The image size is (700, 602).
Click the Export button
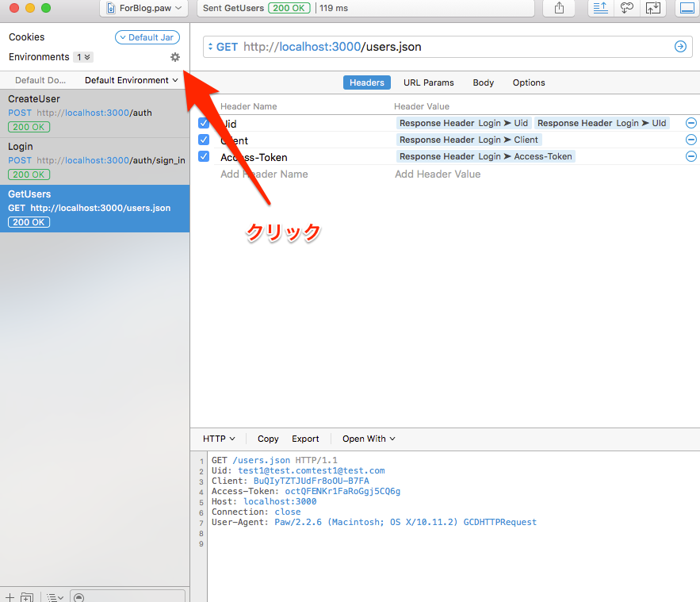tap(305, 439)
